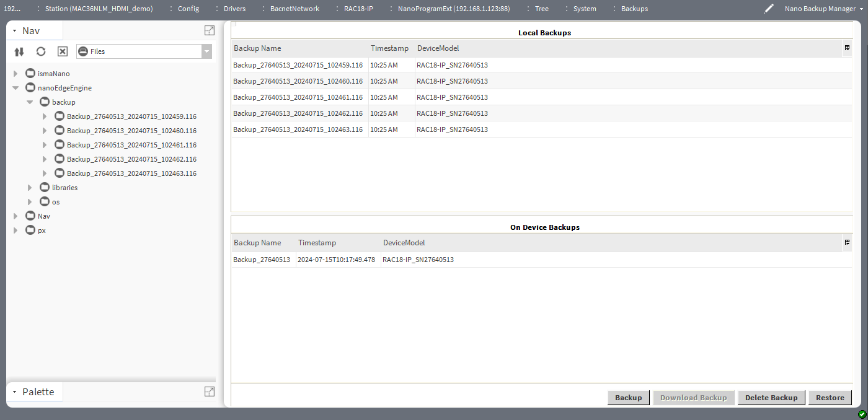Open the Backups breadcrumb item
The height and width of the screenshot is (420, 868).
[x=634, y=9]
